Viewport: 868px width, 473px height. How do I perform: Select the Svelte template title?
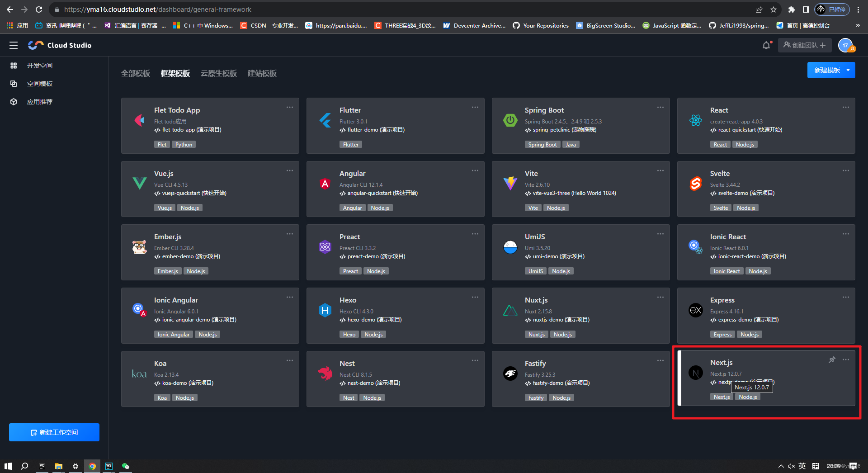click(720, 174)
